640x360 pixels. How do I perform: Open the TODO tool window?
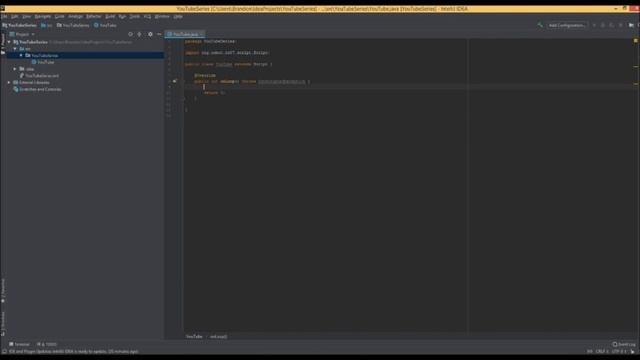(47, 344)
